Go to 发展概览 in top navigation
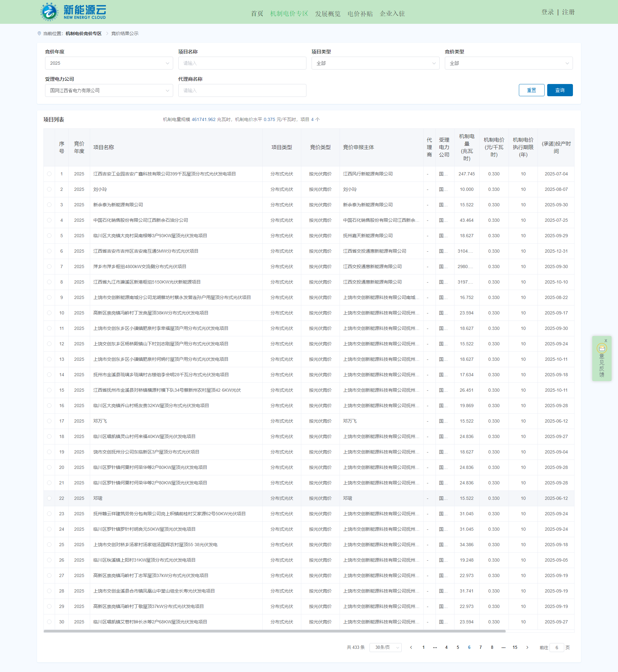 tap(327, 14)
